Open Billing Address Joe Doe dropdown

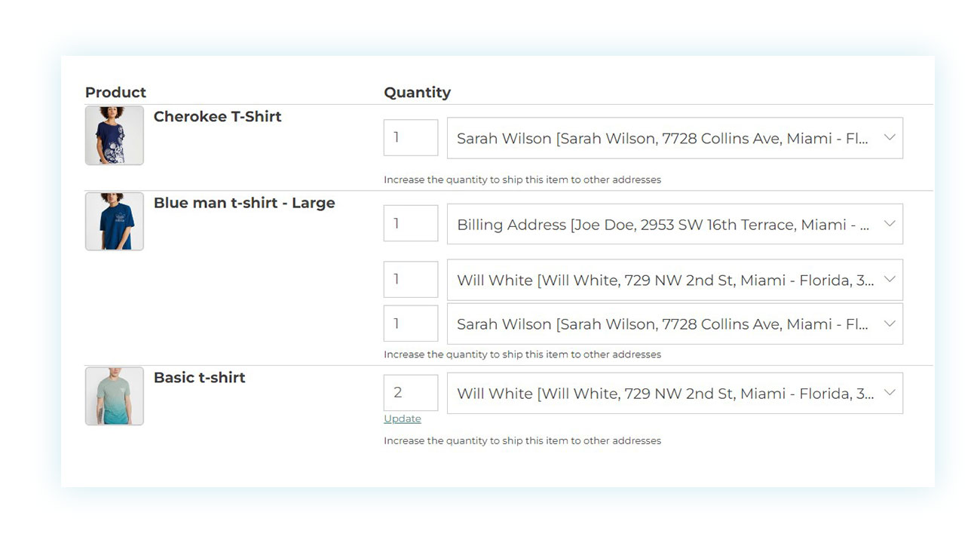[x=675, y=224]
